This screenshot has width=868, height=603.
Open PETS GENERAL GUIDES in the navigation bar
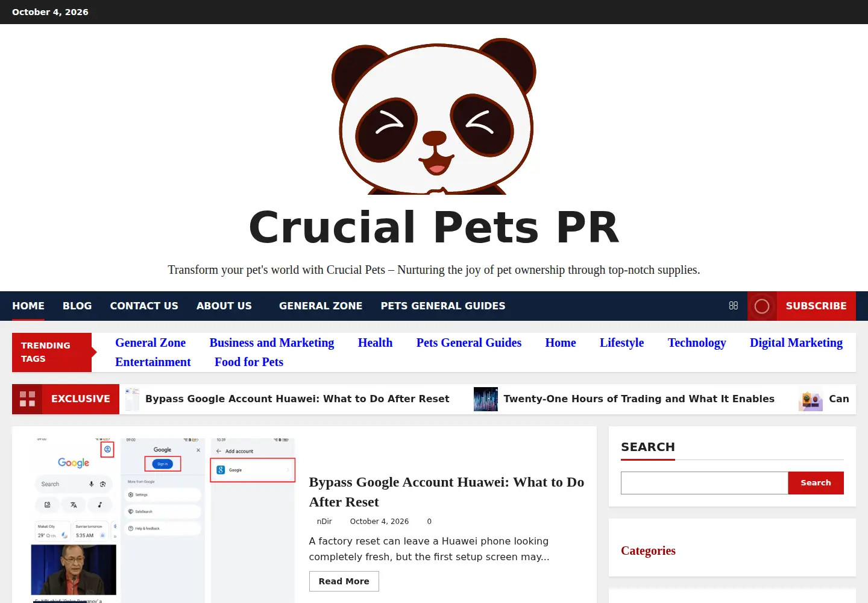click(443, 306)
